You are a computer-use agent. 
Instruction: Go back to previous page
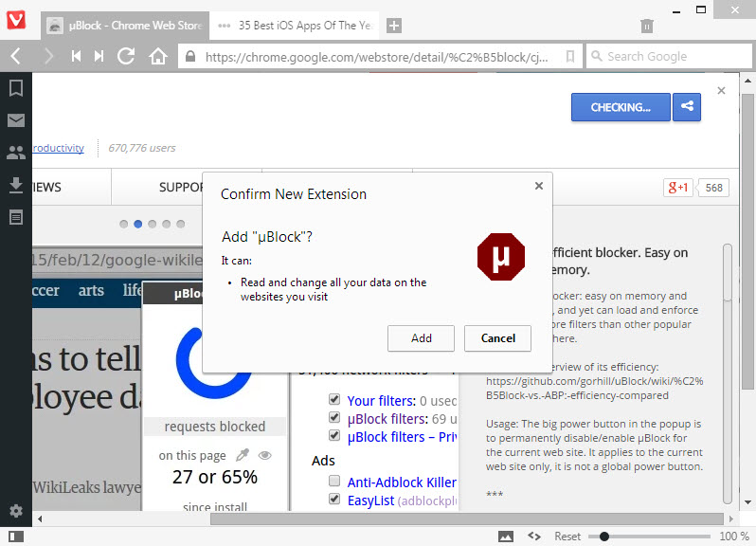(x=16, y=57)
